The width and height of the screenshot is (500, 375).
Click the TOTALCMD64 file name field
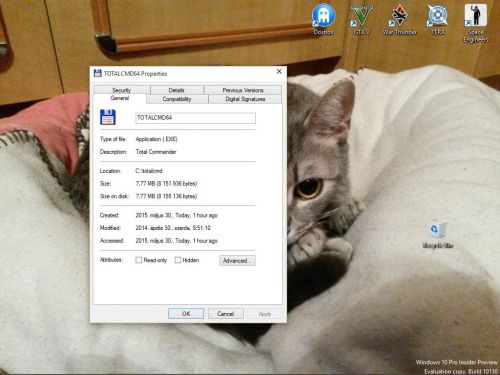195,118
